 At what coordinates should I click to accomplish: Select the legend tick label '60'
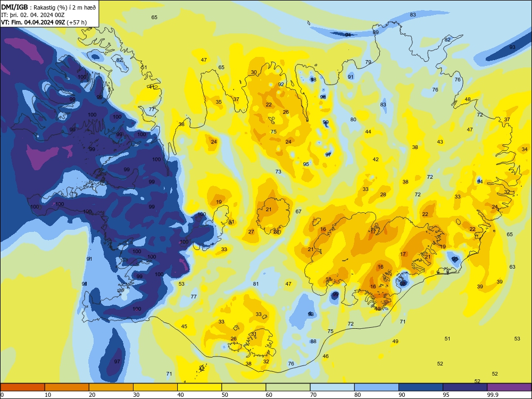(x=269, y=395)
